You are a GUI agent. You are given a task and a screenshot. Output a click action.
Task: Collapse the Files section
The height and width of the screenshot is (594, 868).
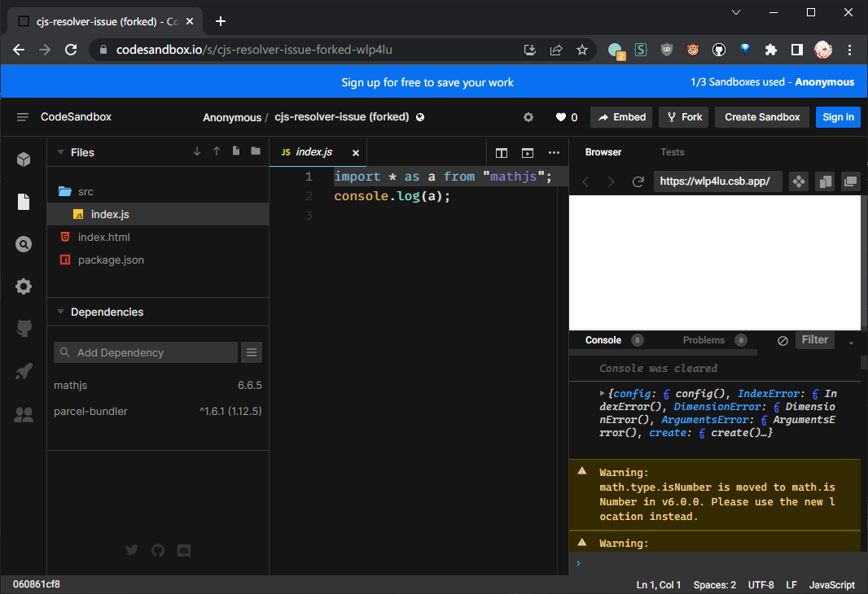(x=59, y=152)
